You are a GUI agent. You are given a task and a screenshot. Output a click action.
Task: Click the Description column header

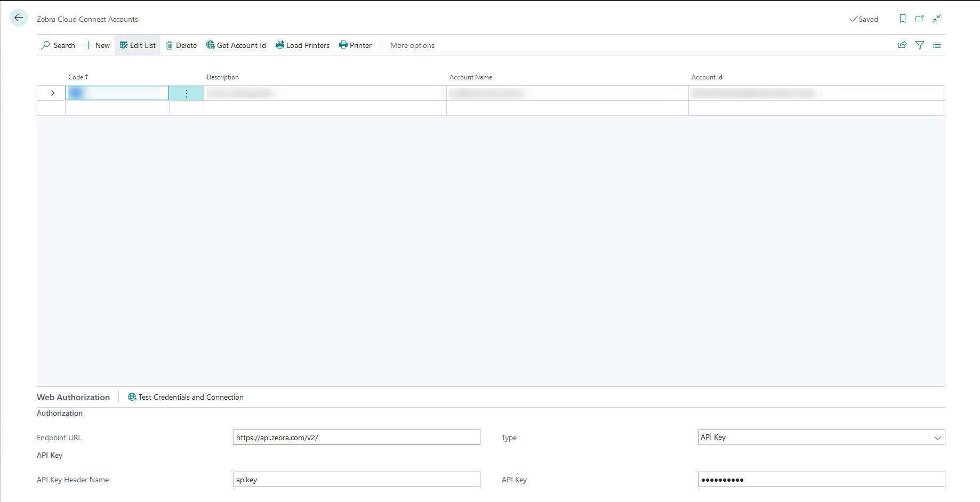coord(223,77)
